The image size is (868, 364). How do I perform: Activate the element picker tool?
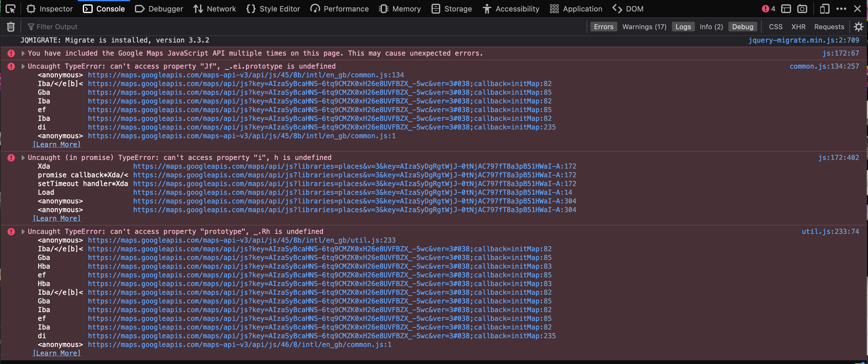click(x=11, y=9)
